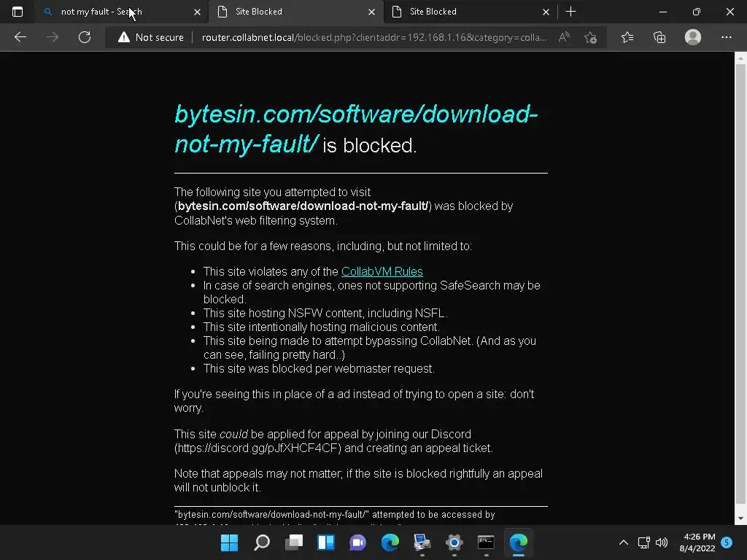Open the first Microsoft Edge taskbar icon
The width and height of the screenshot is (747, 560).
coord(390,542)
